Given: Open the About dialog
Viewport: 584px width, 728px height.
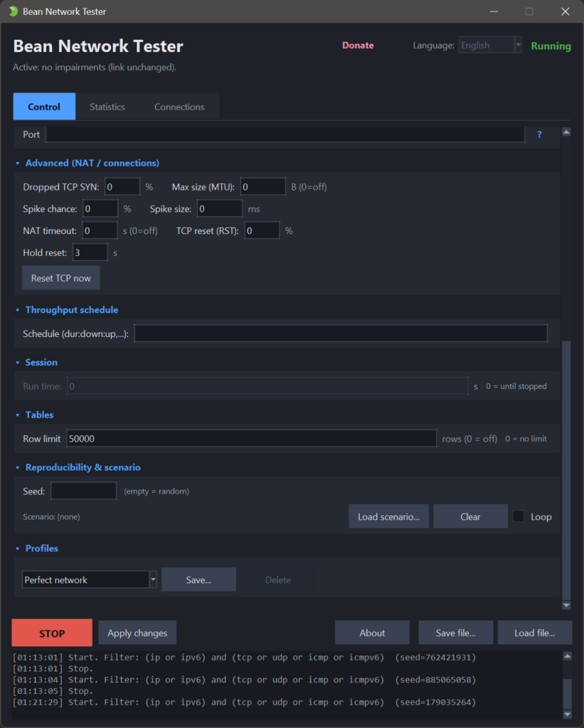Looking at the screenshot, I should tap(372, 633).
